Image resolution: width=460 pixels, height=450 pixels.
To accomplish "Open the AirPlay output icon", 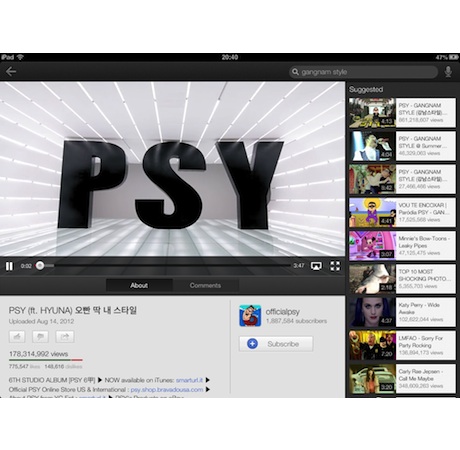I will [x=316, y=266].
